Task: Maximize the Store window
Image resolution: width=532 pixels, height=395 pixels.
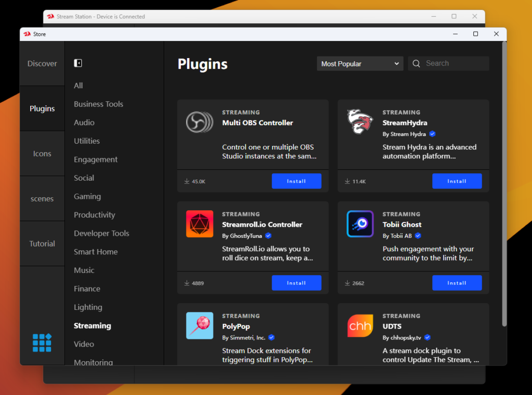Action: point(476,34)
